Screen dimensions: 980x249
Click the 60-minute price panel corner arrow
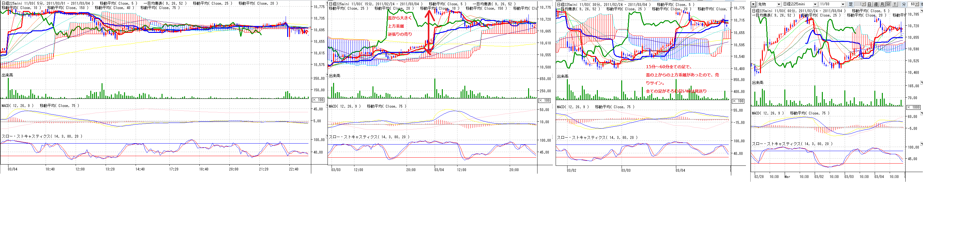point(922,11)
